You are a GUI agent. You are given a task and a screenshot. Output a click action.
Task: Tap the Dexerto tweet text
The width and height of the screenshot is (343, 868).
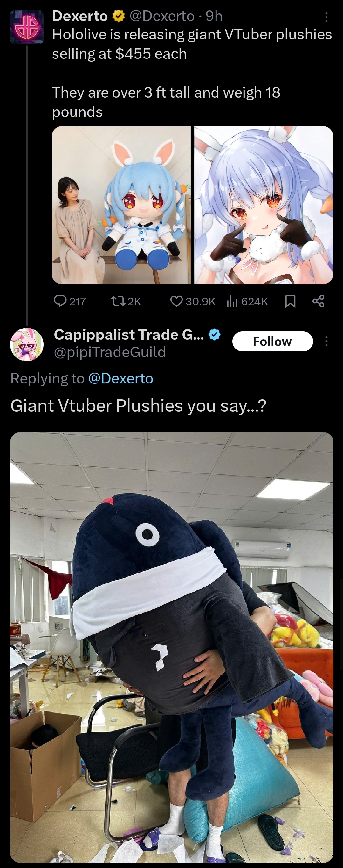click(x=192, y=73)
